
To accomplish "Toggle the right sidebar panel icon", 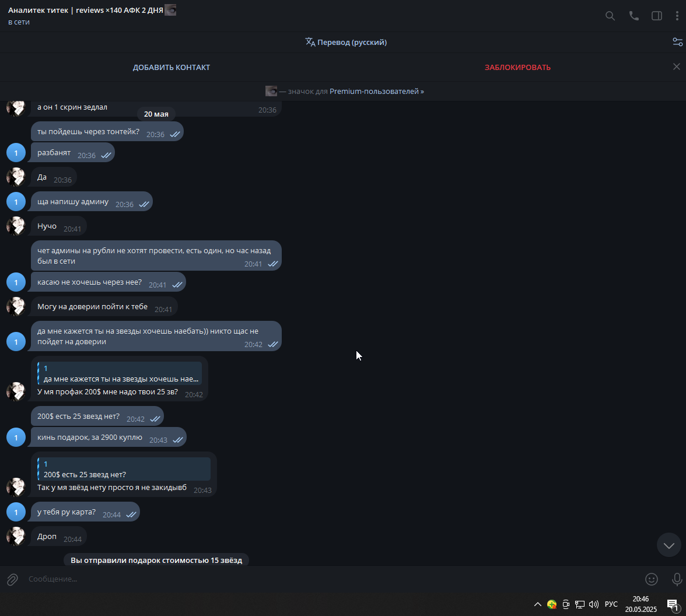I will (x=657, y=16).
